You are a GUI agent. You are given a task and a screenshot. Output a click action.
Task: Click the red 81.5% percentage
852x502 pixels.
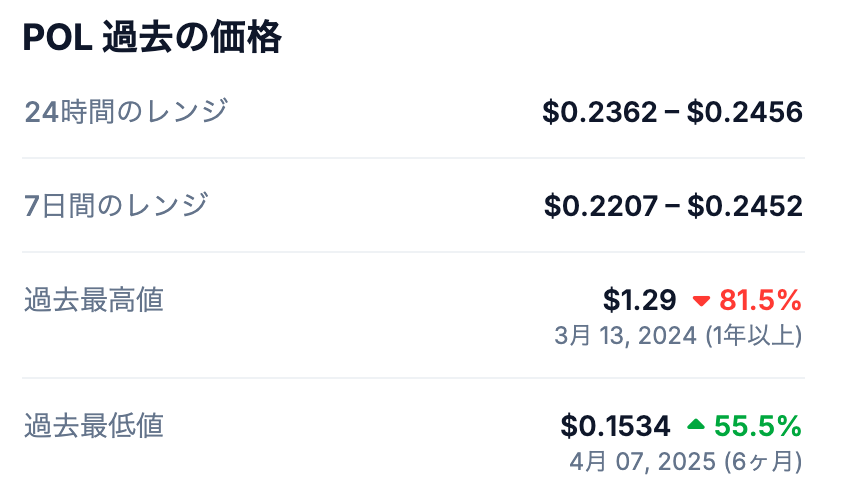click(x=760, y=299)
